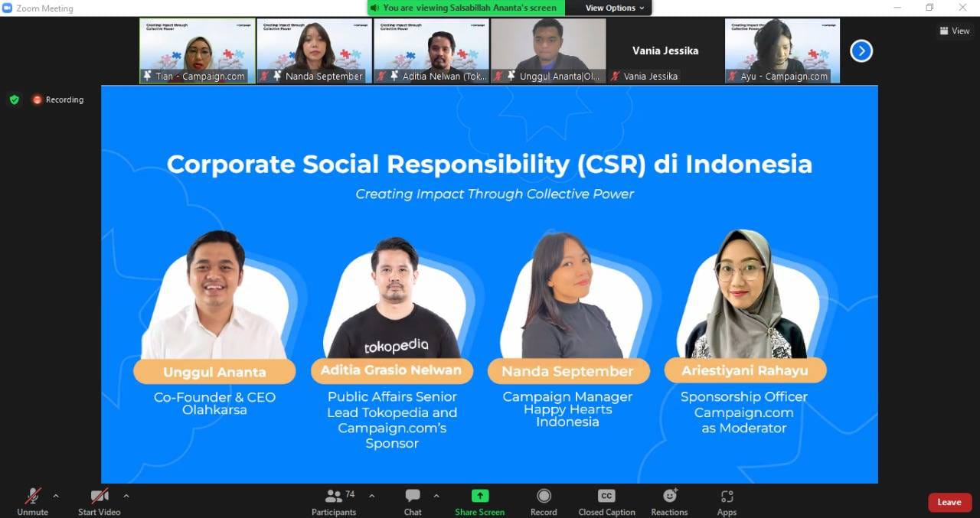Expand the arrow beside Participants

(372, 496)
